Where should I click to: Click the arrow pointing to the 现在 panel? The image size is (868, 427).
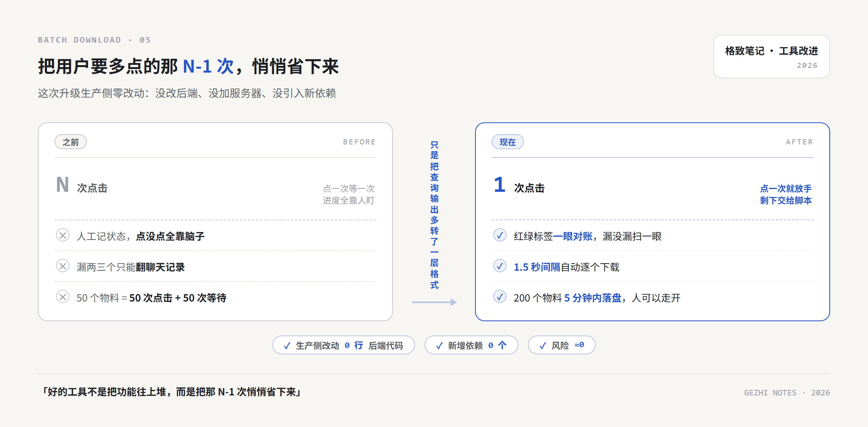pos(434,302)
